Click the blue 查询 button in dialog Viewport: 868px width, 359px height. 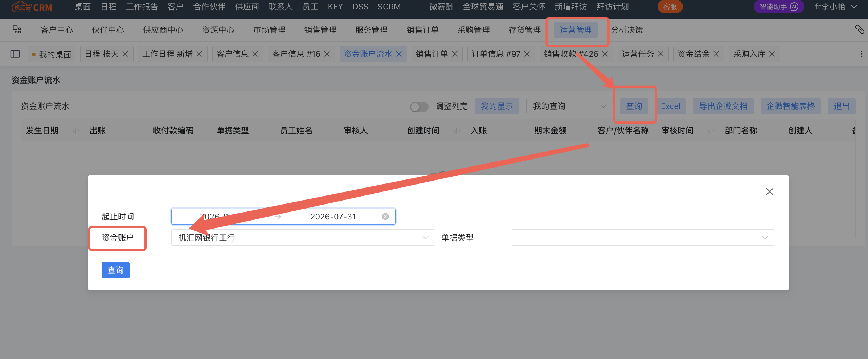coord(115,270)
